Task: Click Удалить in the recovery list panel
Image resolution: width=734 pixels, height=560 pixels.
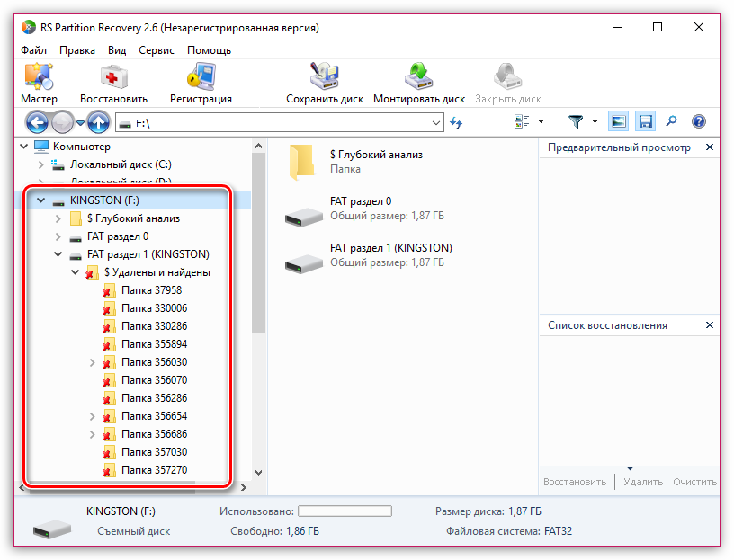Action: click(x=643, y=482)
